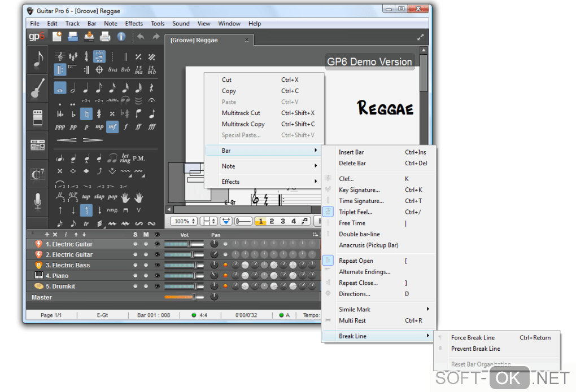Toggle mute on 1. Electric Guitar

click(146, 244)
